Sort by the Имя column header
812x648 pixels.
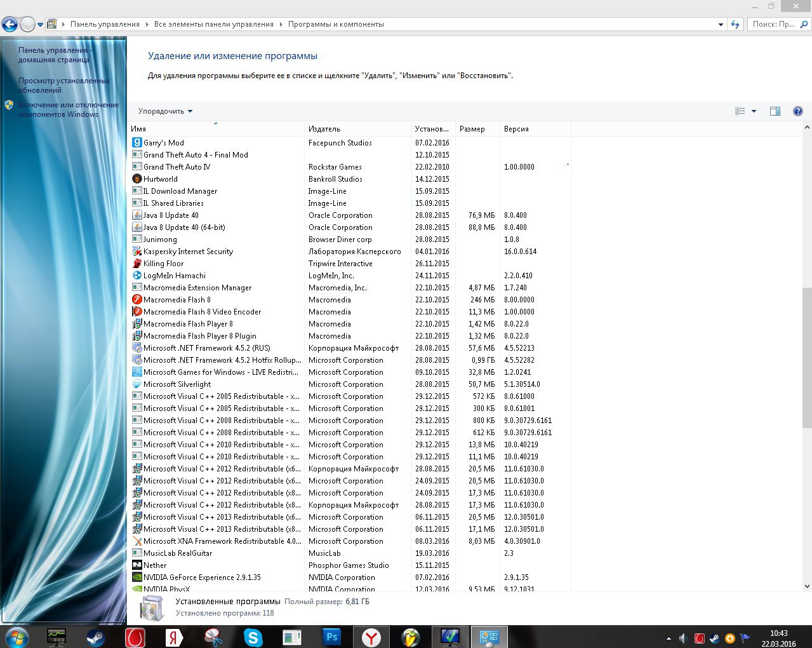(x=216, y=129)
